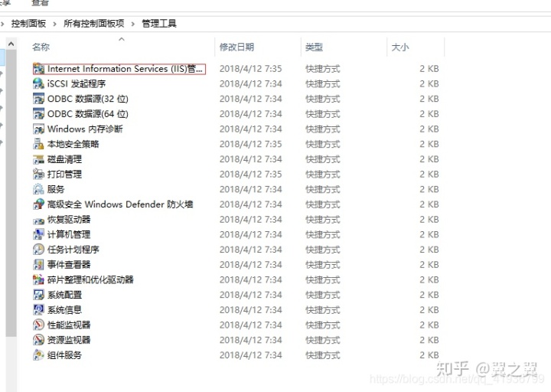Select the file name 服务
This screenshot has height=392, width=551.
pos(56,190)
